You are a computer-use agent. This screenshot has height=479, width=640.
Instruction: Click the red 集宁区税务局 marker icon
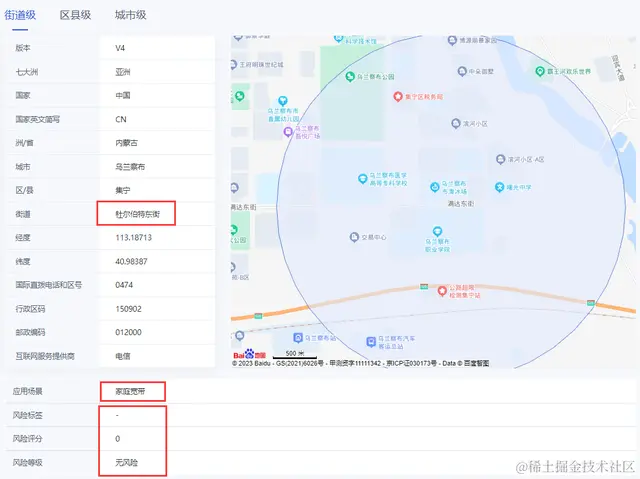(398, 97)
